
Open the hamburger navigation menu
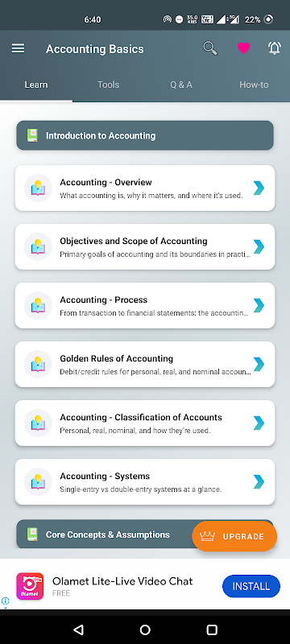point(18,49)
